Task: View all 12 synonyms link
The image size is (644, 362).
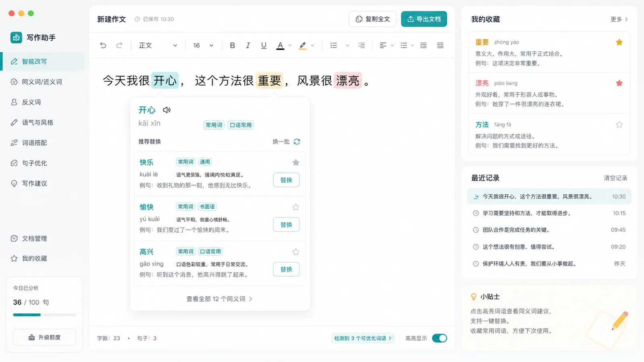Action: (x=219, y=299)
